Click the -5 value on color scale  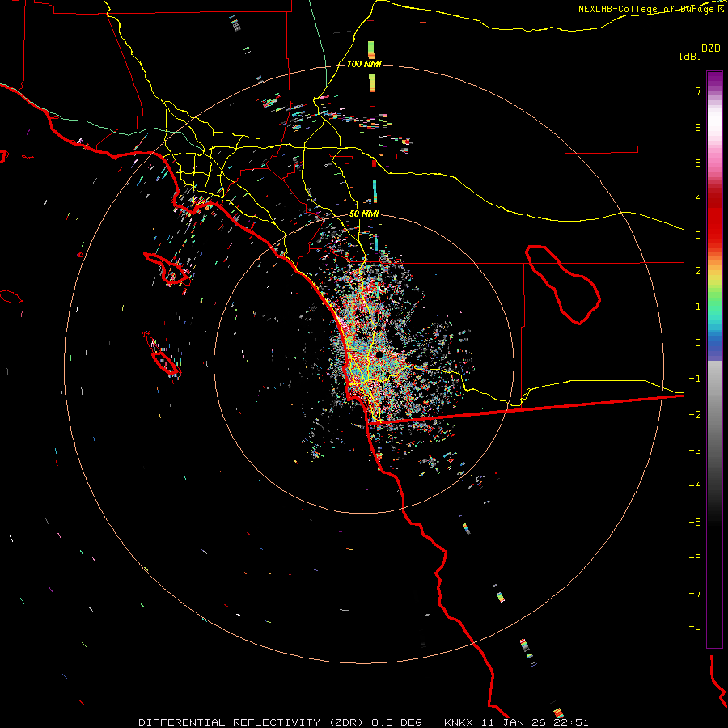click(695, 523)
